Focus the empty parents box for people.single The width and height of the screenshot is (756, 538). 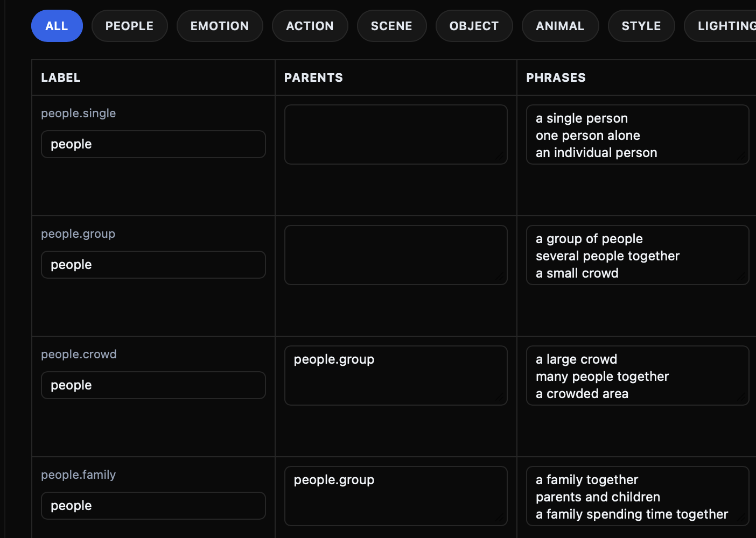tap(396, 134)
